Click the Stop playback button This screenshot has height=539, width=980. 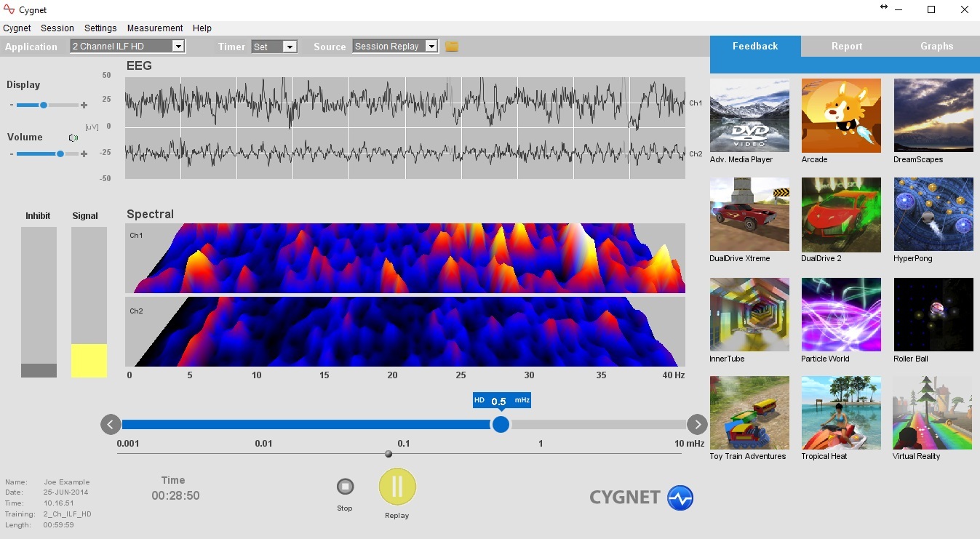[345, 487]
